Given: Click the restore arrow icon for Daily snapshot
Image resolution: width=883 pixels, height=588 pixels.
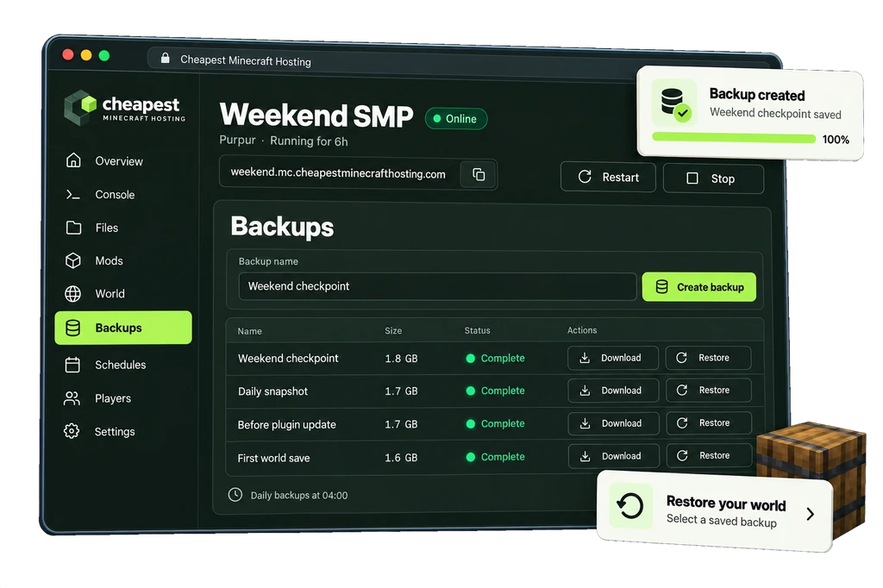Looking at the screenshot, I should (682, 390).
